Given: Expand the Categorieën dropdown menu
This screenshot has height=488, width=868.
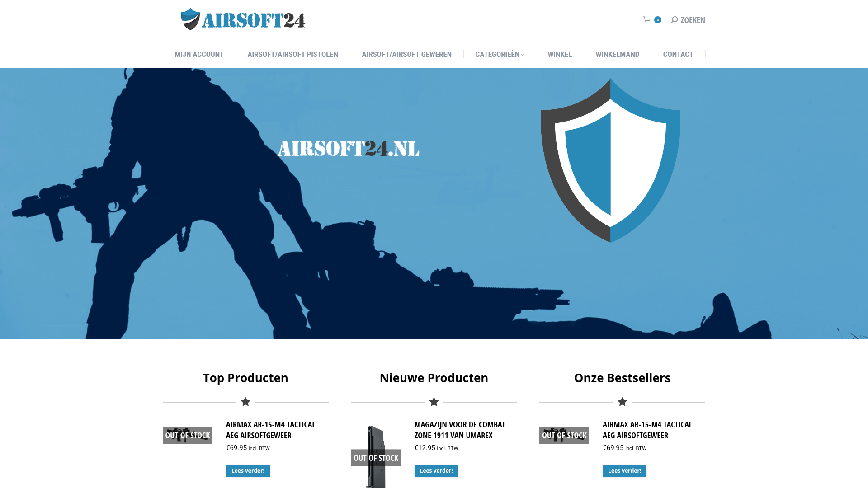Looking at the screenshot, I should point(499,54).
